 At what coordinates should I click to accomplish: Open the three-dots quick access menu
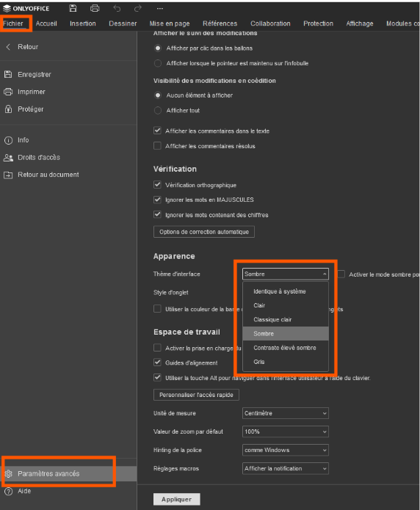point(160,9)
